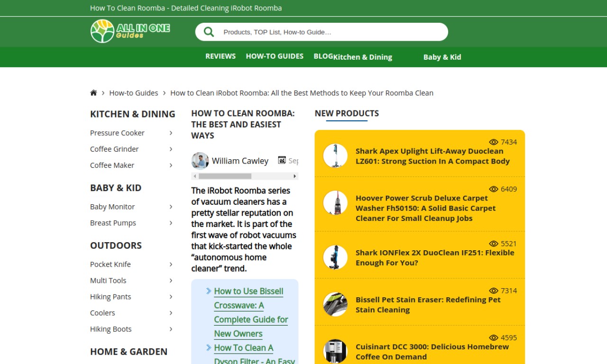Open the Kitchen & Dining nav item

(363, 57)
